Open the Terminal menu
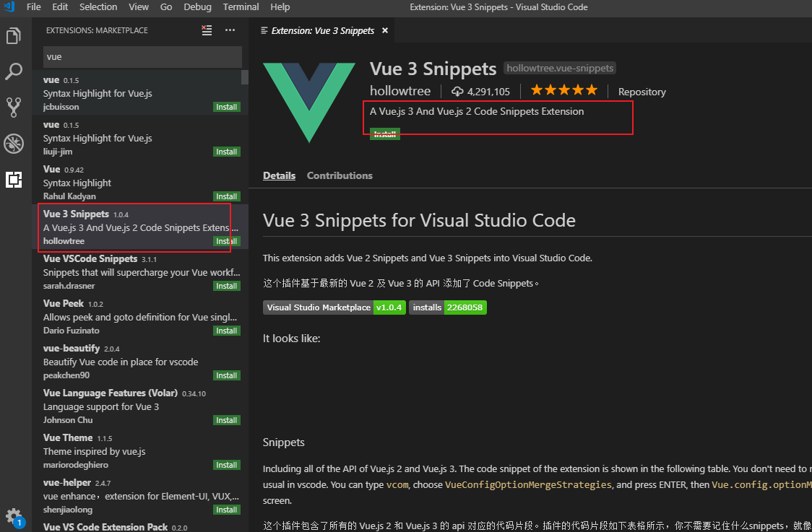The image size is (812, 532). [241, 6]
